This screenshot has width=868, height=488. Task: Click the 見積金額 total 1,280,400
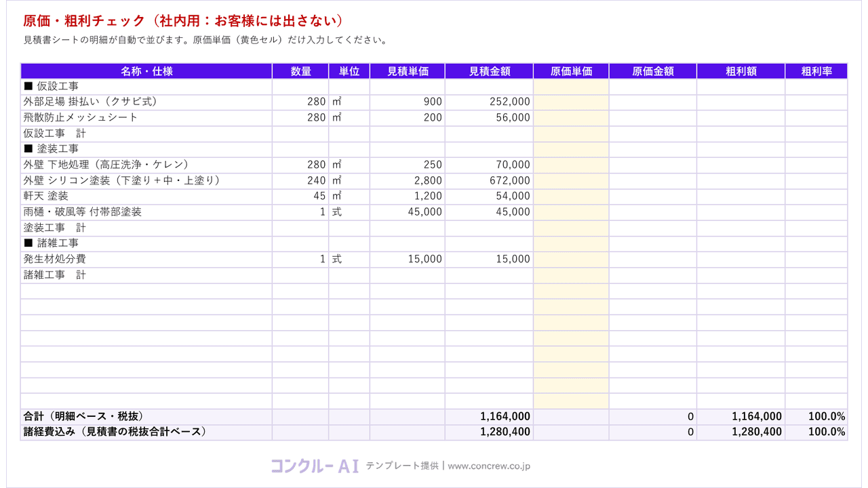tap(489, 432)
